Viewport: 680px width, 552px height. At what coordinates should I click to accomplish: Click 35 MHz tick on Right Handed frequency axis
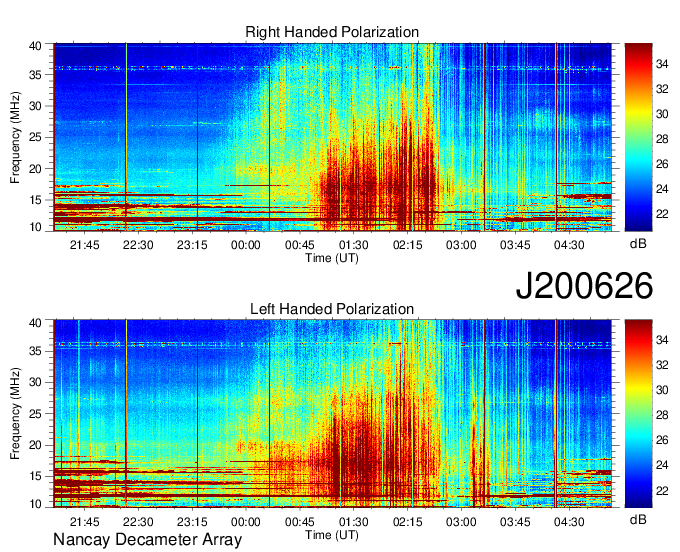[35, 75]
